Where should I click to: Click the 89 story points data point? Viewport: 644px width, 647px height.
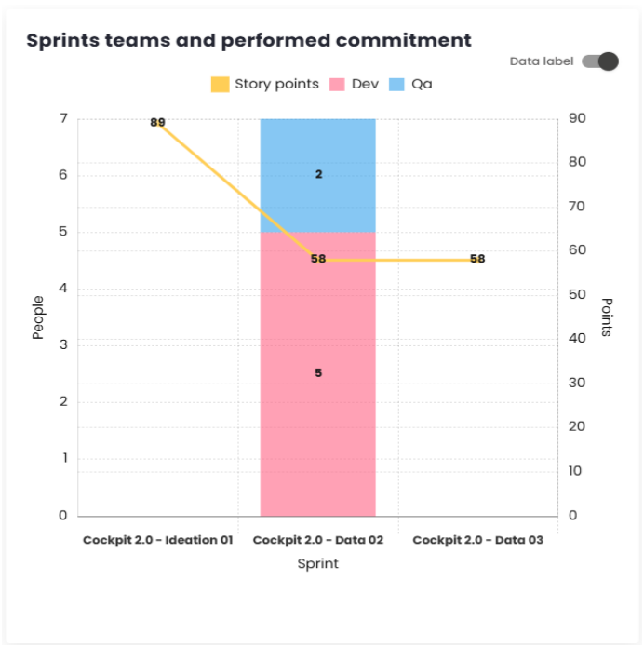157,122
